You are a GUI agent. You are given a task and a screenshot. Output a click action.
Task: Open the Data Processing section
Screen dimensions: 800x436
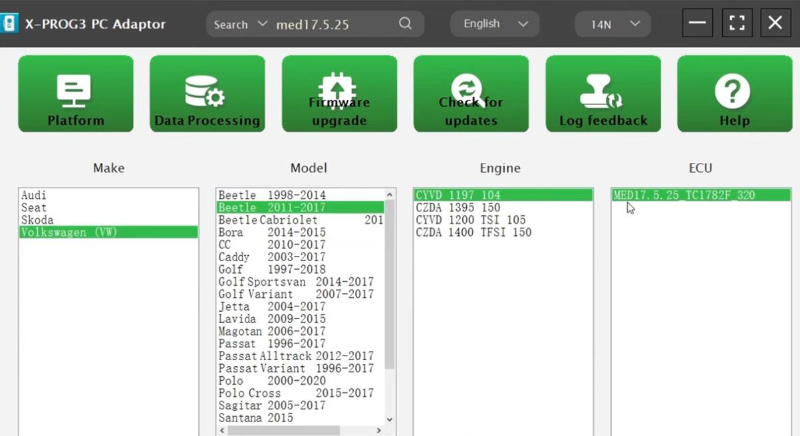[207, 94]
